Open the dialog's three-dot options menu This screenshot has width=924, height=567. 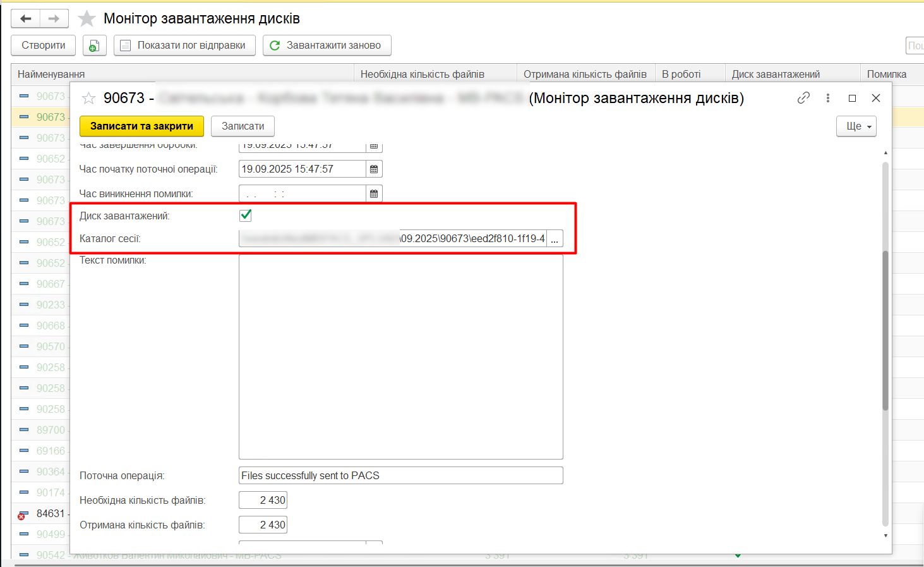[x=827, y=98]
